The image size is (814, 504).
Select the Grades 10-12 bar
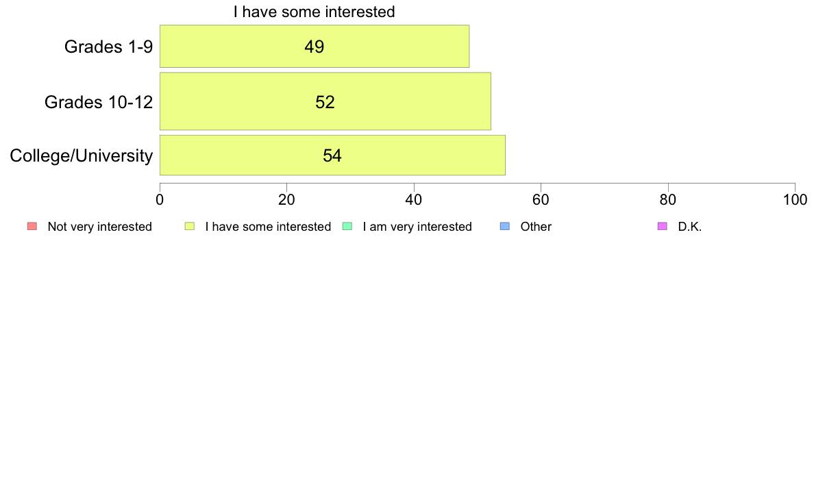point(325,101)
